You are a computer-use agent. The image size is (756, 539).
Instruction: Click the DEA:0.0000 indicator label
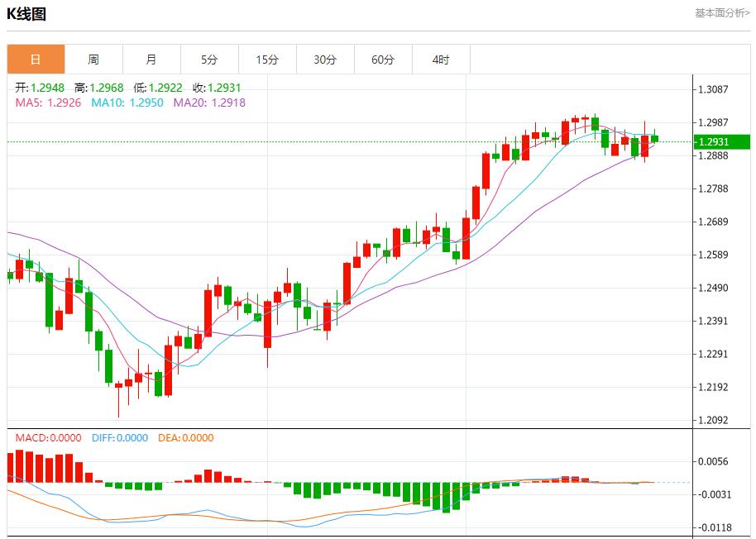(x=185, y=438)
